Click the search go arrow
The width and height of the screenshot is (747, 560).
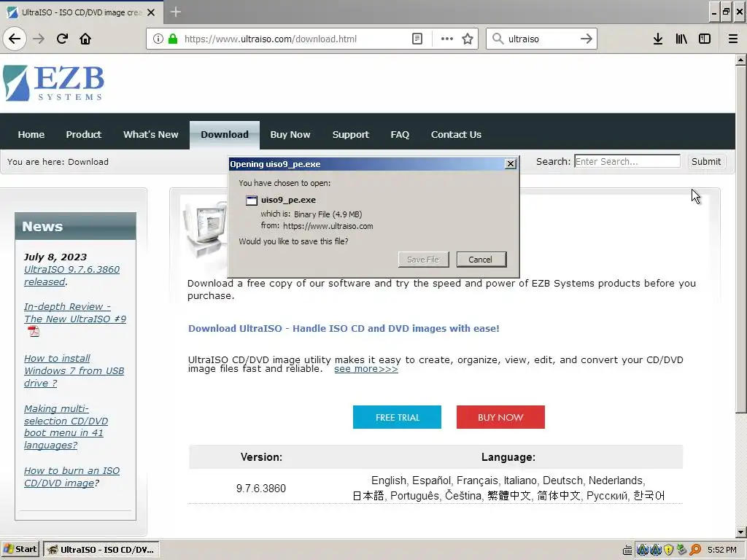pos(587,39)
